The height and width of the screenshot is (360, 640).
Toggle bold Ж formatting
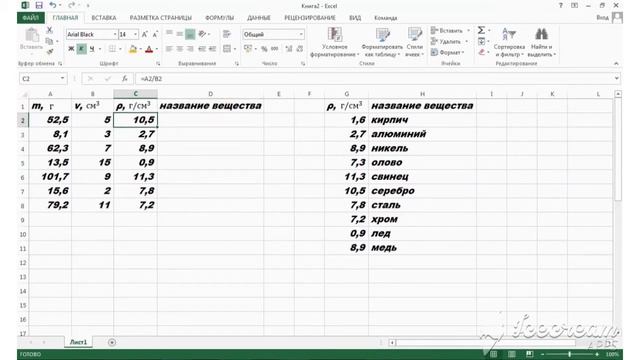pyautogui.click(x=71, y=49)
